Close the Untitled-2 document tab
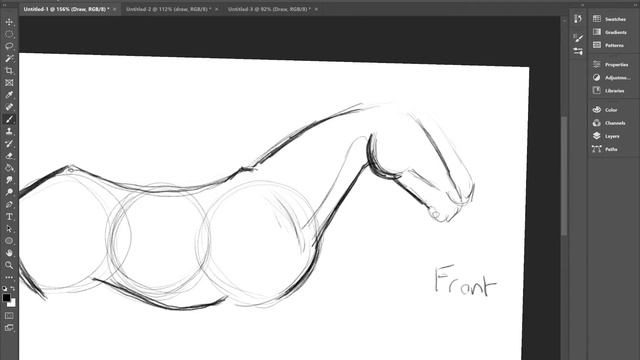This screenshot has height=360, width=640. (x=216, y=9)
